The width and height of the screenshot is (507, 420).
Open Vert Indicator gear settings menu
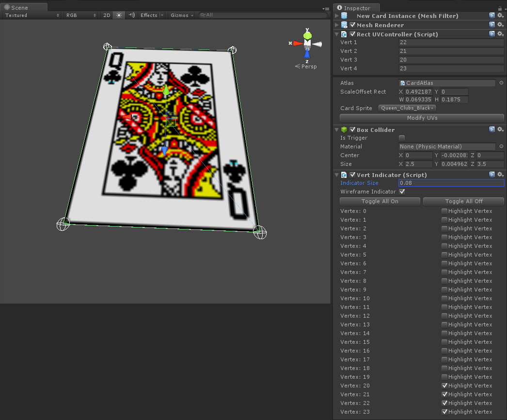click(500, 175)
